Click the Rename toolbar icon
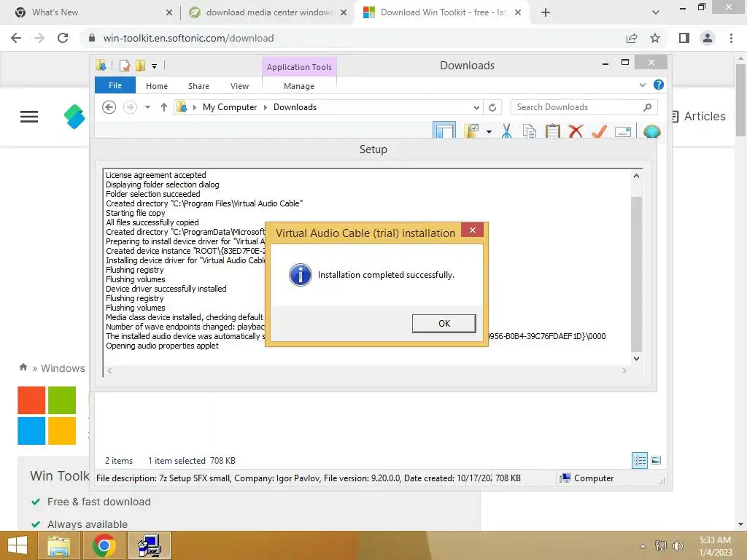 (x=623, y=131)
